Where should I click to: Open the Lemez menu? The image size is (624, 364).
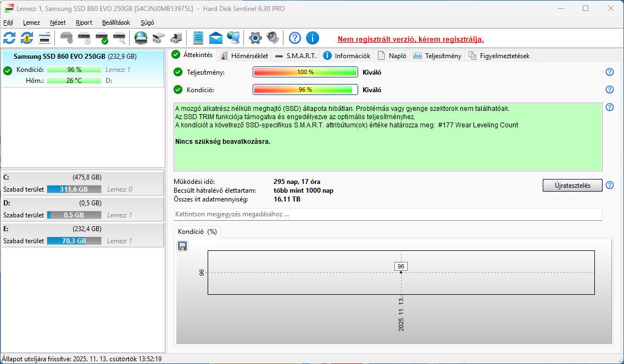[x=31, y=23]
